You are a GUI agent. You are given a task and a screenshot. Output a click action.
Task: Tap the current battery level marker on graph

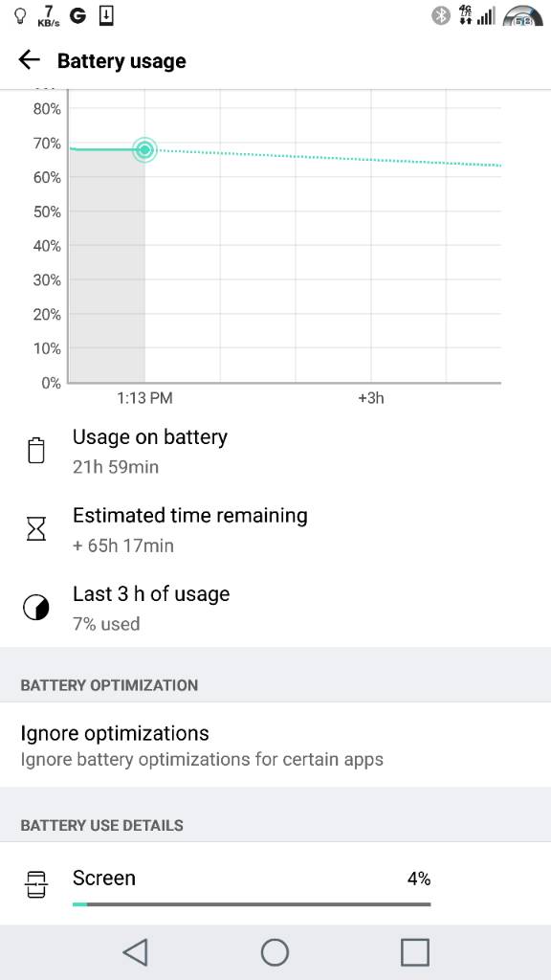tap(145, 150)
